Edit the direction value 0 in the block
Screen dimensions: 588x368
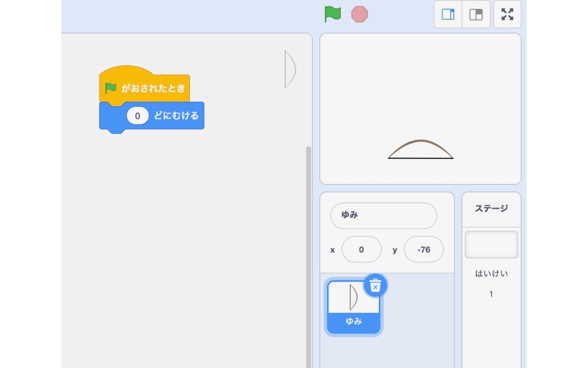point(137,116)
